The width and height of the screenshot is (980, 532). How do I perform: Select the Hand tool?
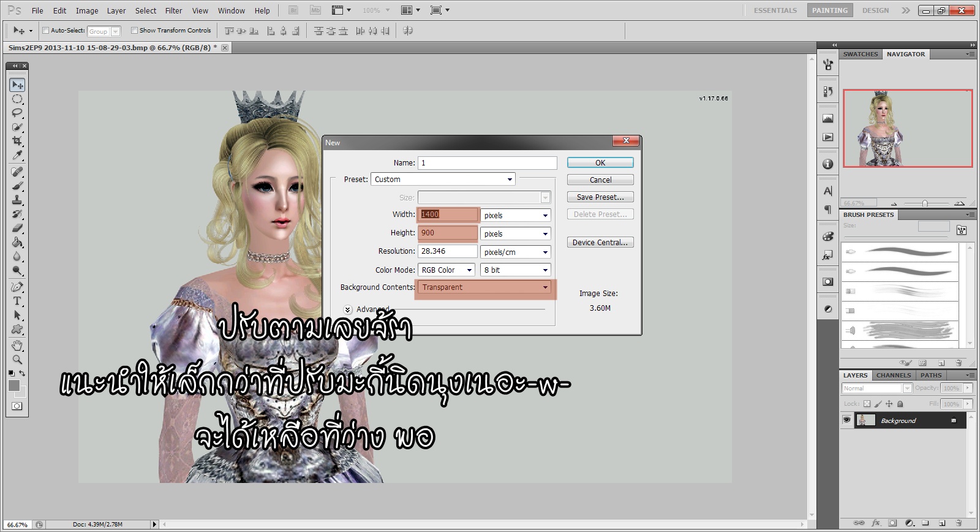coord(17,346)
